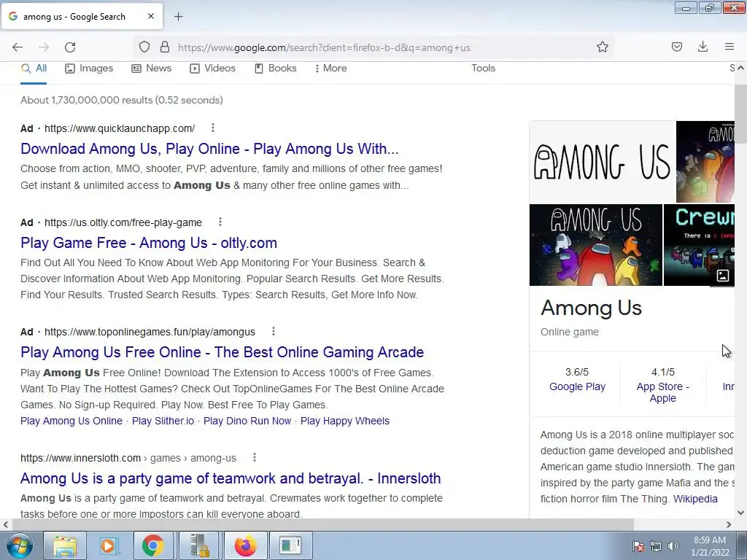Switch to Firefox in the taskbar
This screenshot has width=747, height=560.
point(245,545)
